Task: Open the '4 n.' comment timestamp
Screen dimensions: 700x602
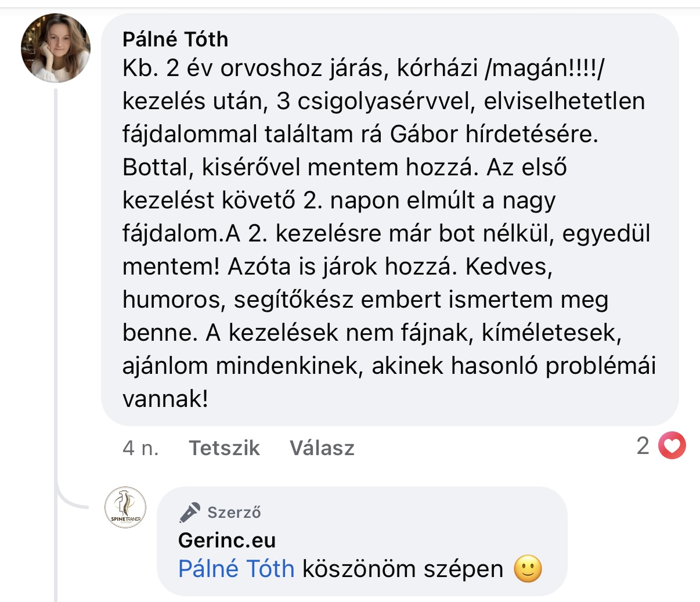Action: tap(140, 448)
